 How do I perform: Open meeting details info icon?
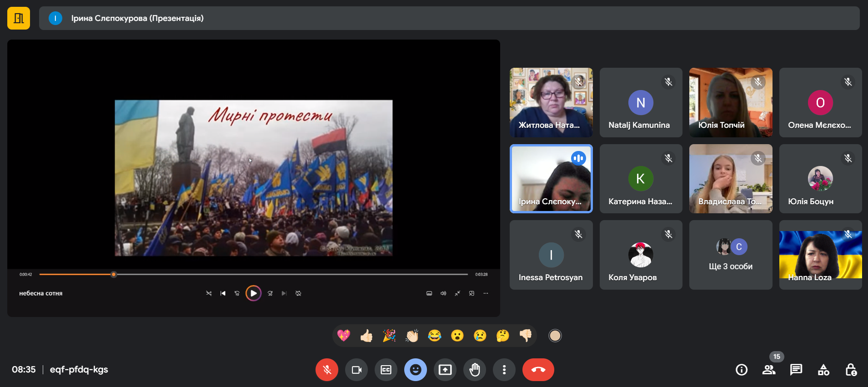pos(741,370)
